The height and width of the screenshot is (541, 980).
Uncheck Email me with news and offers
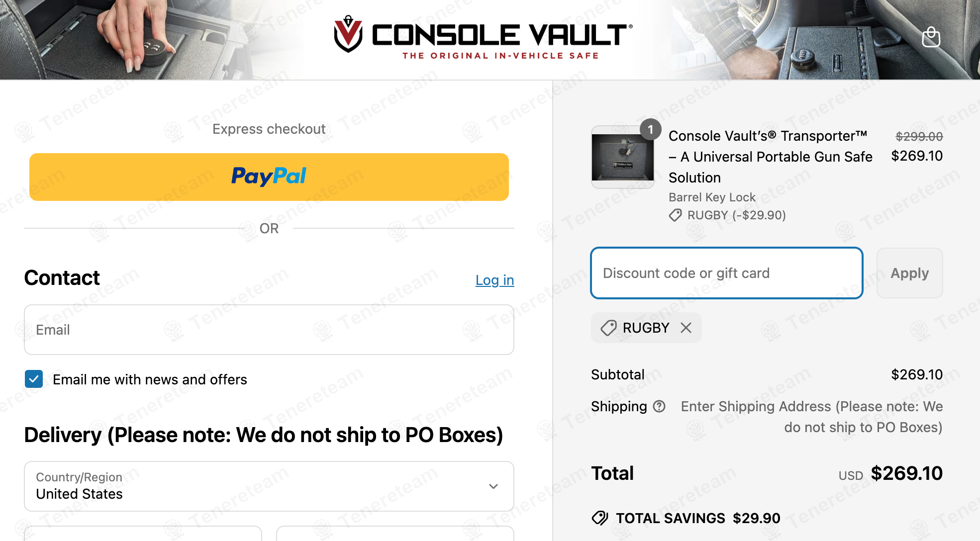34,379
